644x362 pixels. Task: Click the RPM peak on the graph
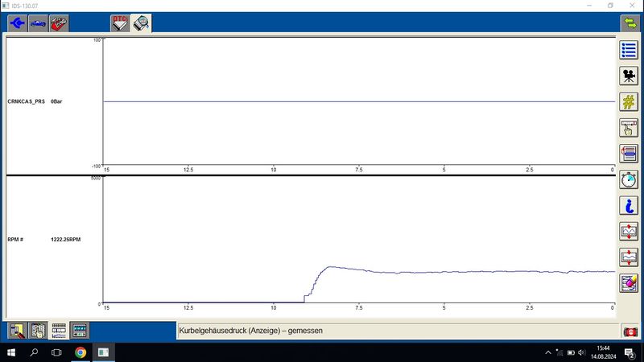[330, 267]
